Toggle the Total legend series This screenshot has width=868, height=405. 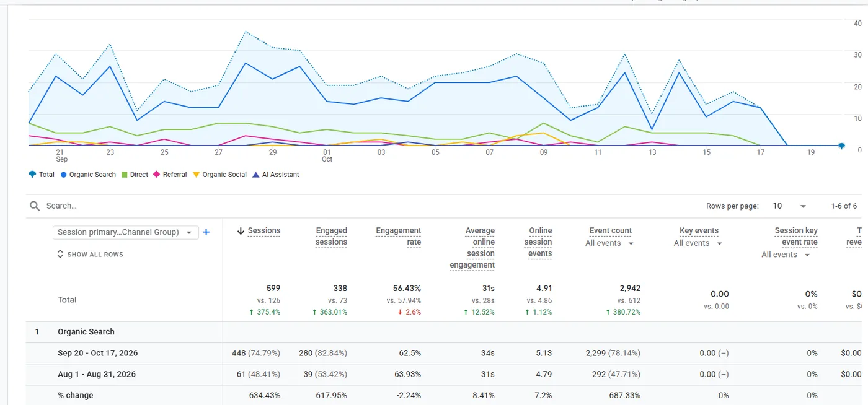pos(42,175)
